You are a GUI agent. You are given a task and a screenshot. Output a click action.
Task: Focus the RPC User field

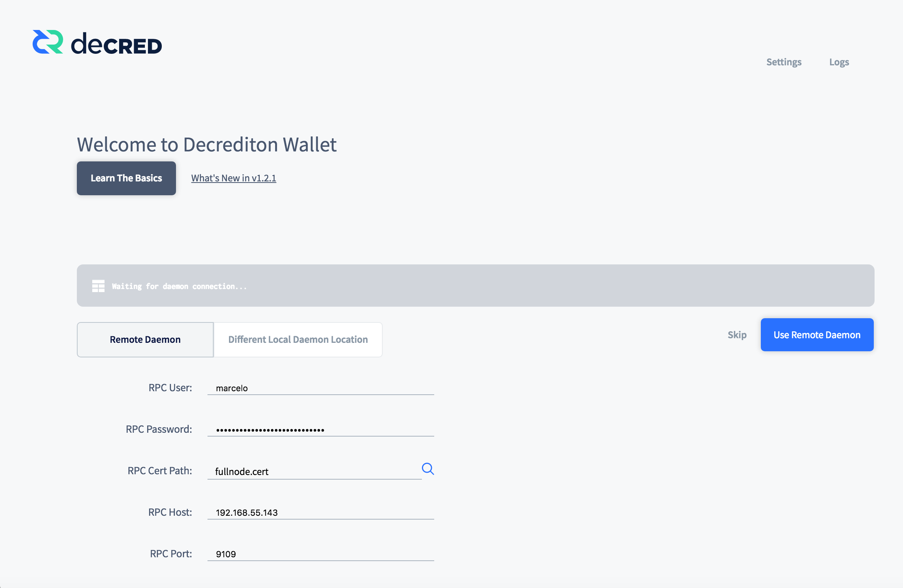[x=321, y=388]
